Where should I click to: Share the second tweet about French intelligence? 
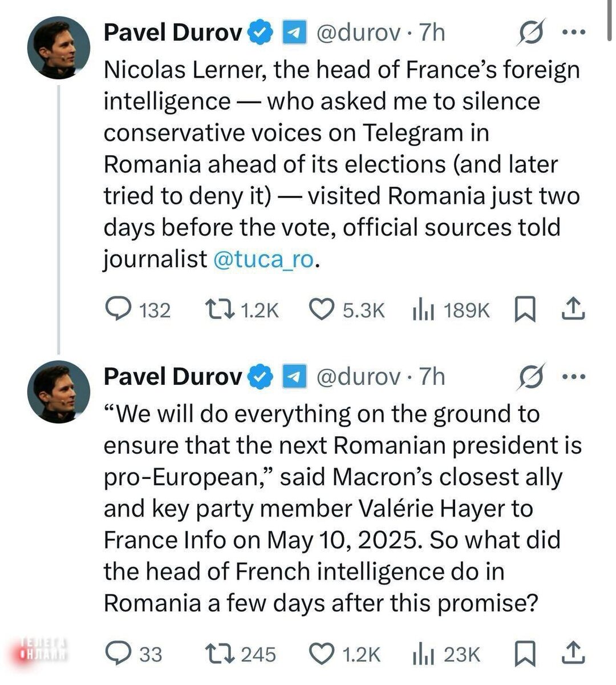tap(573, 652)
